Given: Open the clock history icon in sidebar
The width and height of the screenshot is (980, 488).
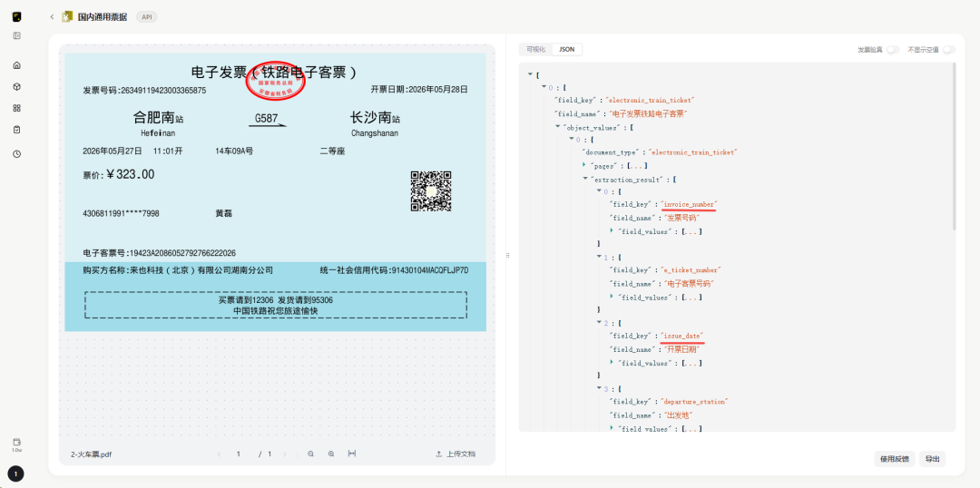Looking at the screenshot, I should point(17,153).
